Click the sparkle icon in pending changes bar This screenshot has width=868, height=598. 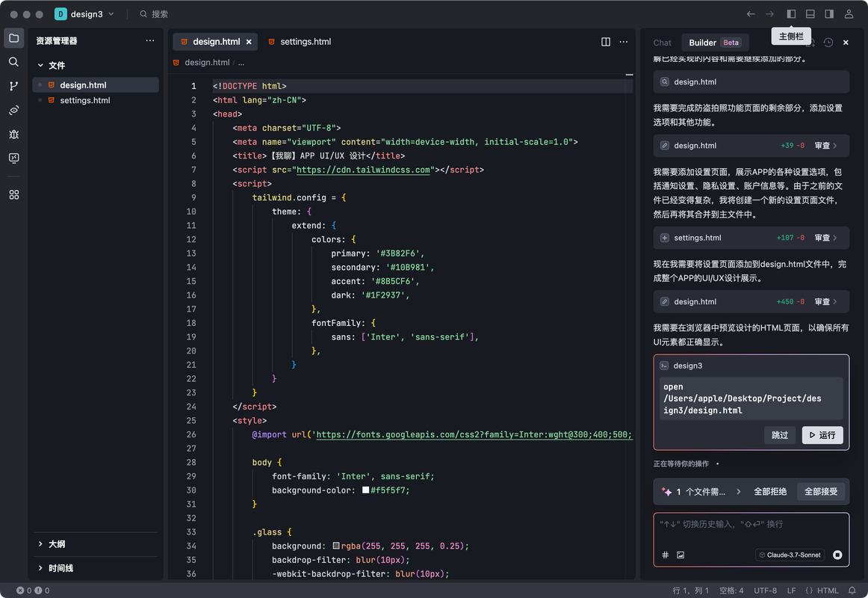click(x=666, y=492)
